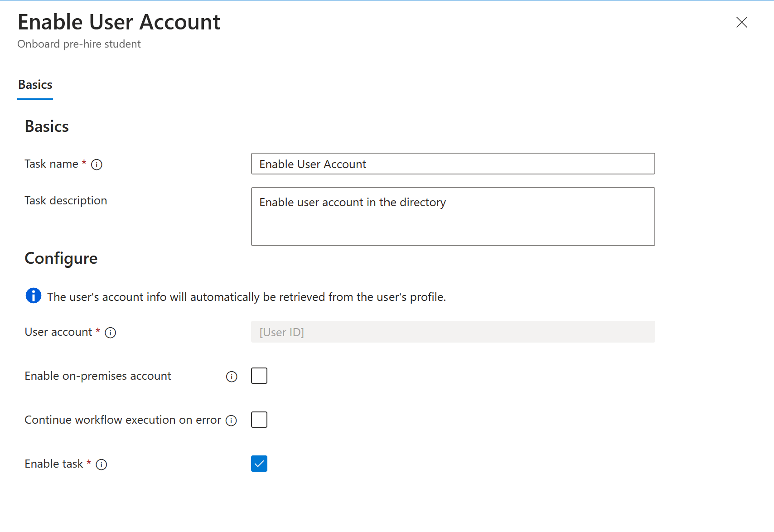Click the required-field asterisk info icon beside Enable task
The image size is (774, 532).
coord(102,464)
